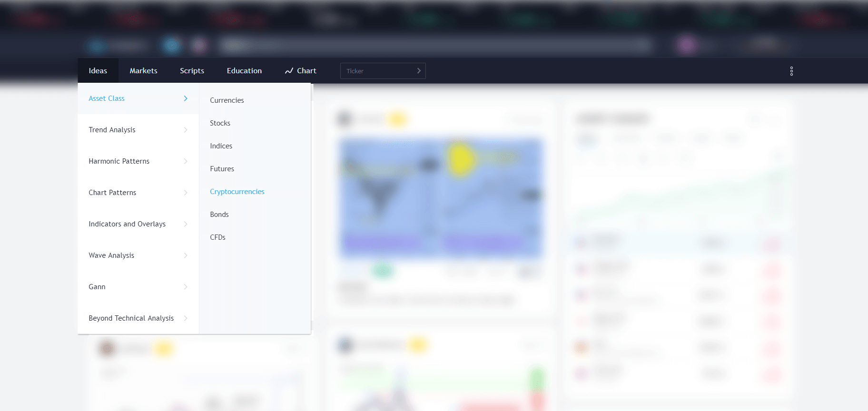868x411 pixels.
Task: Choose CFDs from the submenu
Action: (x=218, y=237)
